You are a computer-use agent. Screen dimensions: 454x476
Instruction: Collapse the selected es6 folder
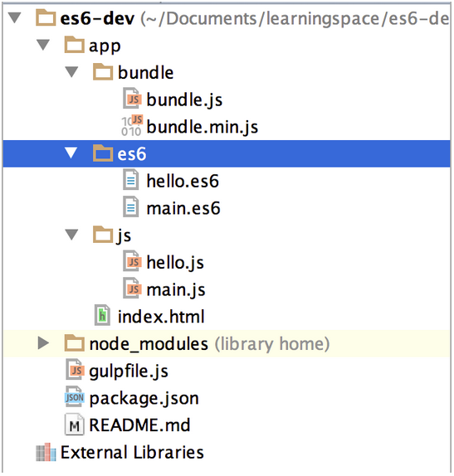click(71, 153)
